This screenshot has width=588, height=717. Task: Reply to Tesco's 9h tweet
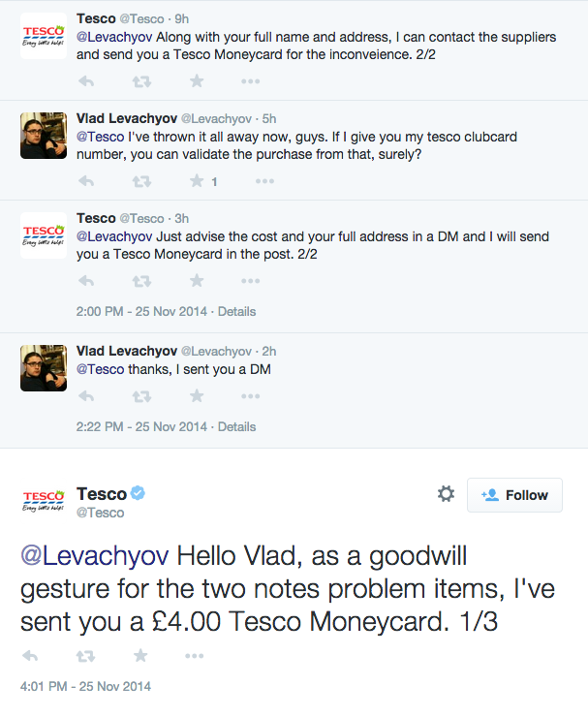point(86,81)
